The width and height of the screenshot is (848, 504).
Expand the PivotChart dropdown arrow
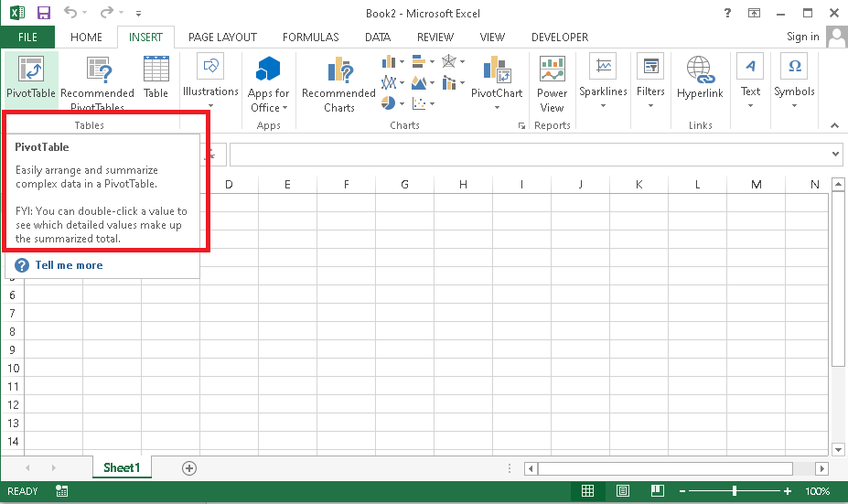pyautogui.click(x=497, y=108)
